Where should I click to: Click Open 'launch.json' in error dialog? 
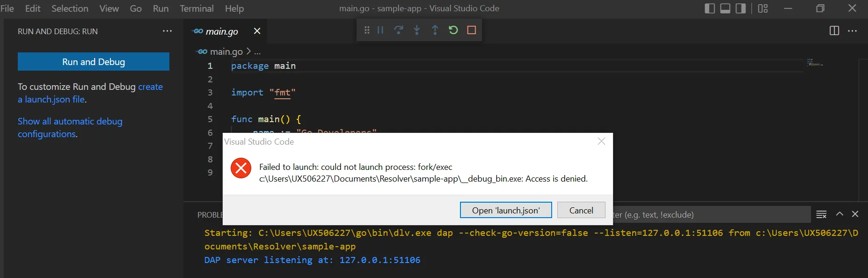point(506,210)
